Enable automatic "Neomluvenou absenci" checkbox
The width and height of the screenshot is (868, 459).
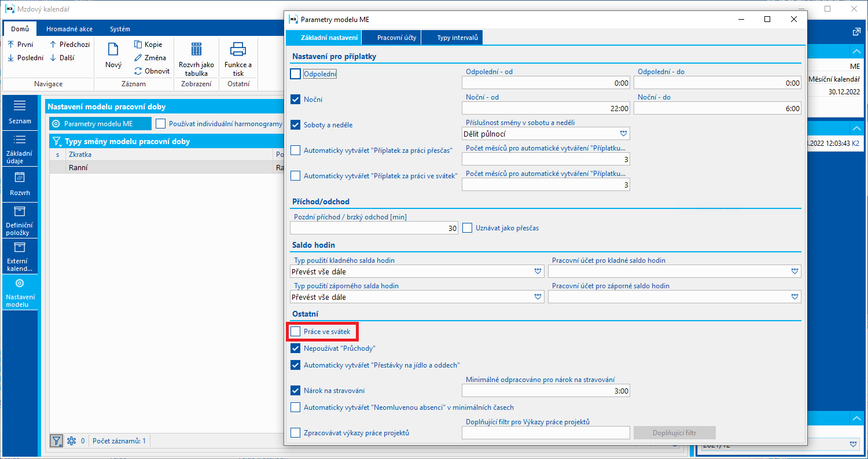tap(296, 407)
